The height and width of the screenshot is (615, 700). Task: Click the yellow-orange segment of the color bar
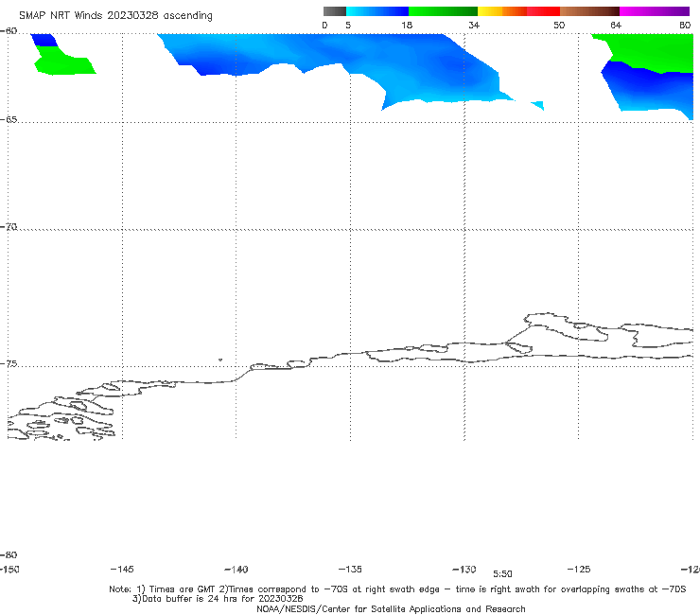(x=502, y=11)
